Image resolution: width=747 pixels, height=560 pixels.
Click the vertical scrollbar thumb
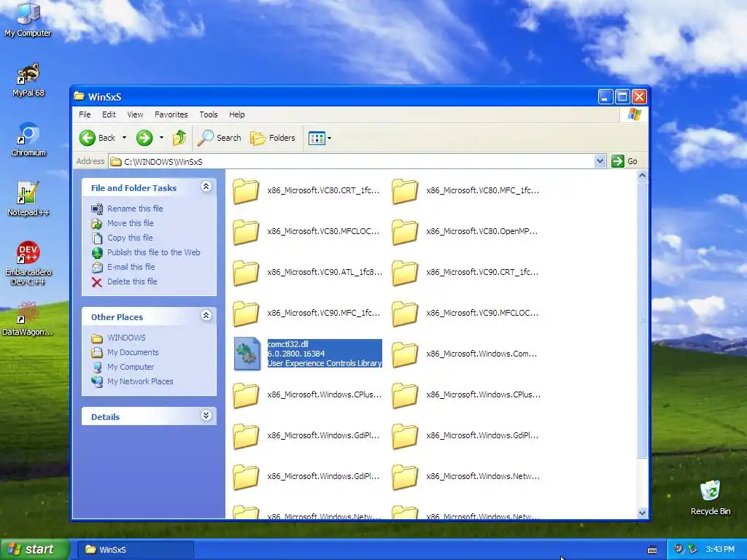[642, 319]
